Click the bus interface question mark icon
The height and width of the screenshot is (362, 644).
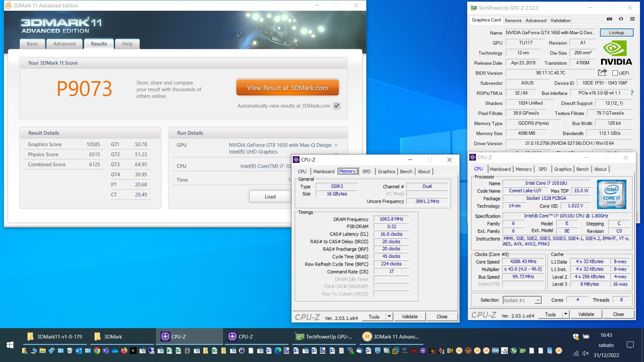[x=632, y=93]
